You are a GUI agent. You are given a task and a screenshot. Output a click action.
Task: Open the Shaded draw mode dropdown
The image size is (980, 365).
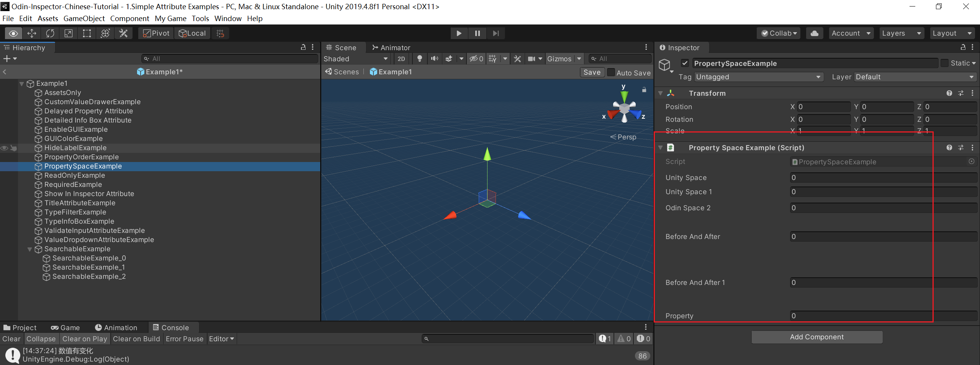[x=356, y=59]
